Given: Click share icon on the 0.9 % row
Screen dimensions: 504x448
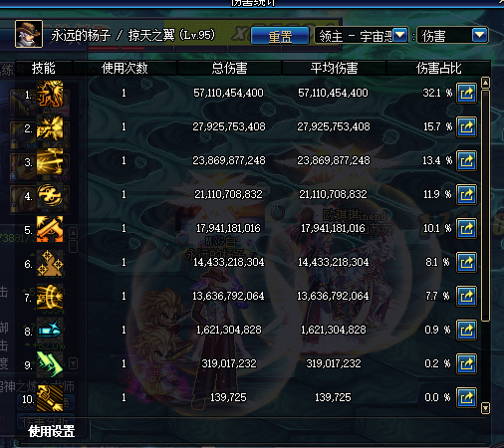Looking at the screenshot, I should [x=466, y=330].
